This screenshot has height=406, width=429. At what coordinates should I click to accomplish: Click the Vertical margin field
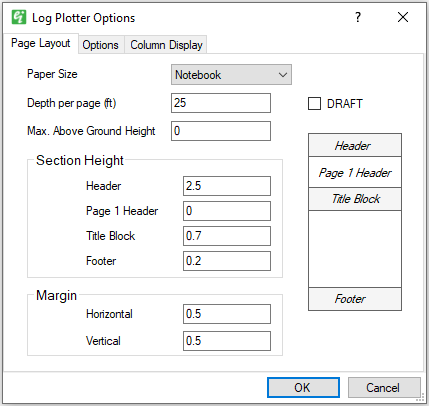227,341
